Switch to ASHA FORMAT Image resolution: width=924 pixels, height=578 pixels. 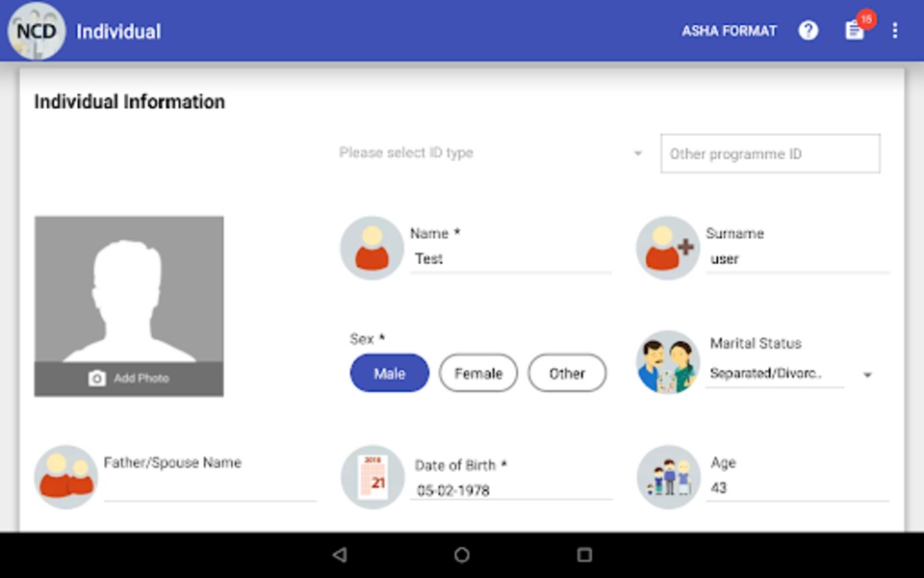(x=729, y=31)
